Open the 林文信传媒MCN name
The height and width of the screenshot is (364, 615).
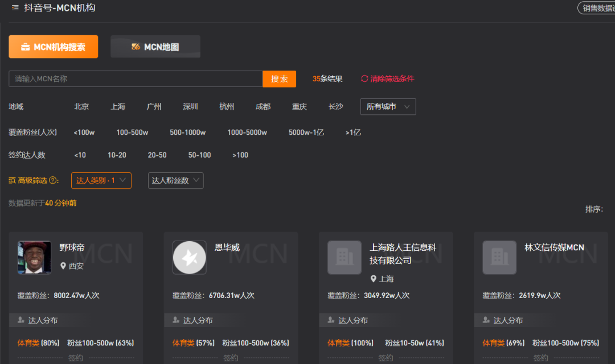pyautogui.click(x=554, y=247)
